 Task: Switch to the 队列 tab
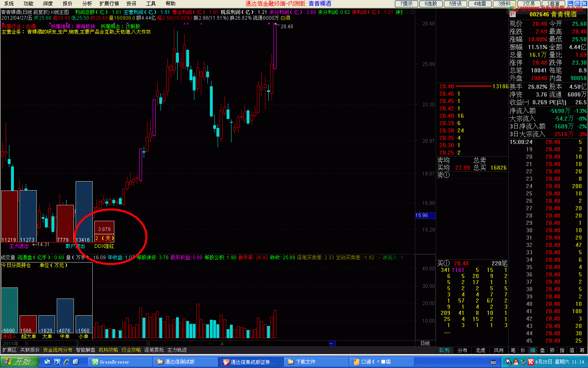(444, 350)
